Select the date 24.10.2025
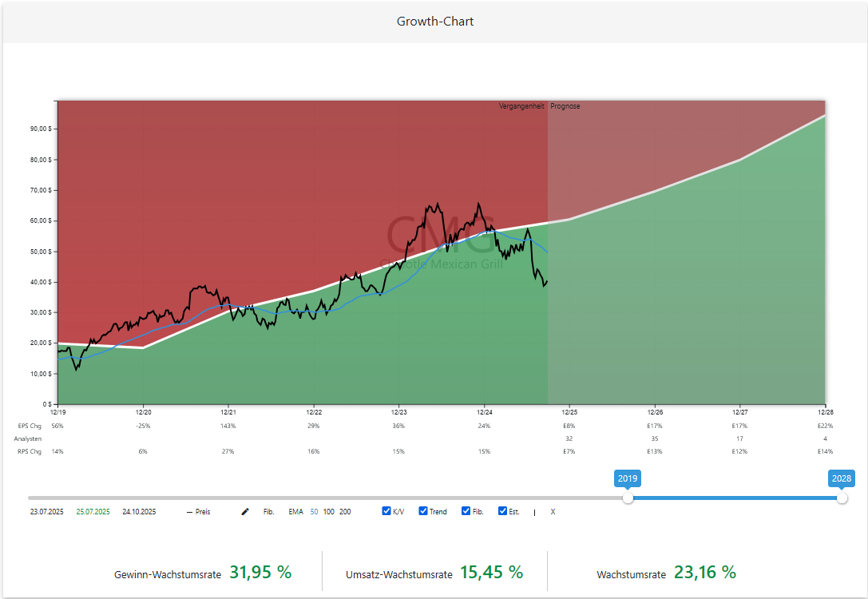This screenshot has width=868, height=599. pyautogui.click(x=139, y=511)
